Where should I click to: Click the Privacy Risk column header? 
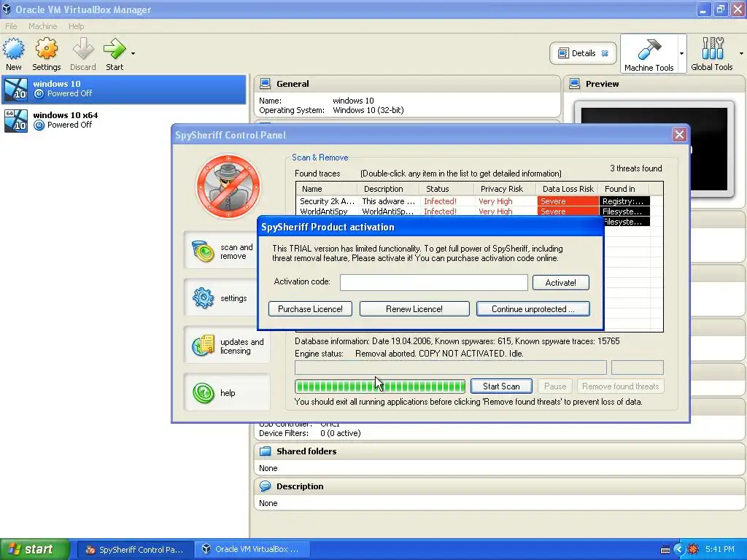pos(505,189)
